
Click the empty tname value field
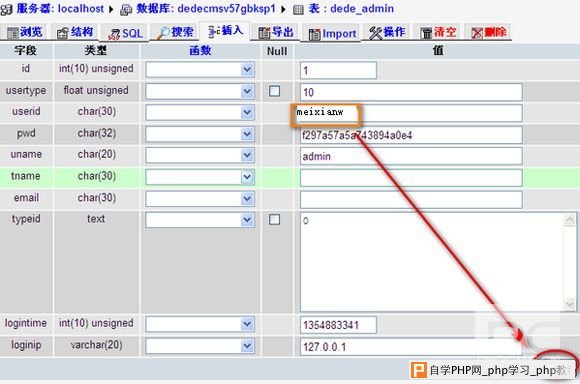411,178
